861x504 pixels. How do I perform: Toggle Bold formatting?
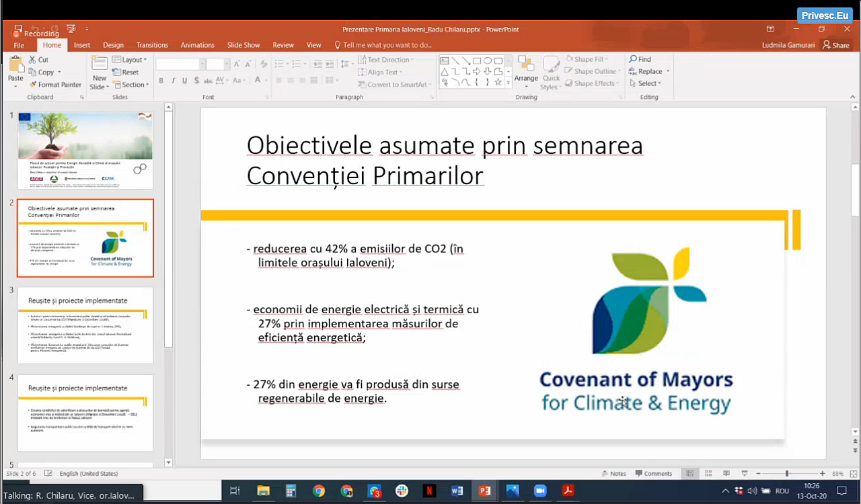(161, 81)
